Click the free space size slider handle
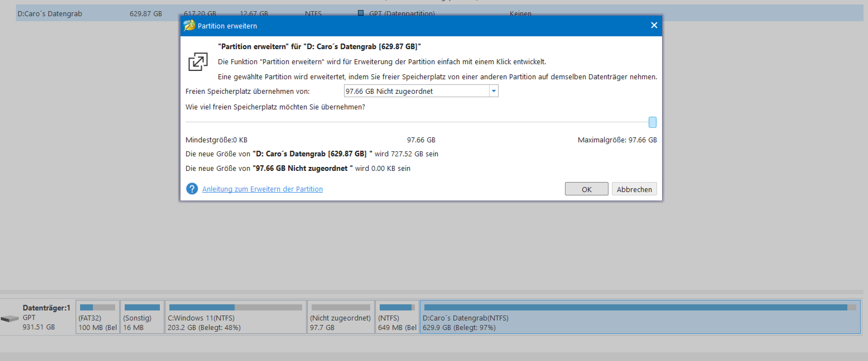The height and width of the screenshot is (361, 868). (652, 122)
